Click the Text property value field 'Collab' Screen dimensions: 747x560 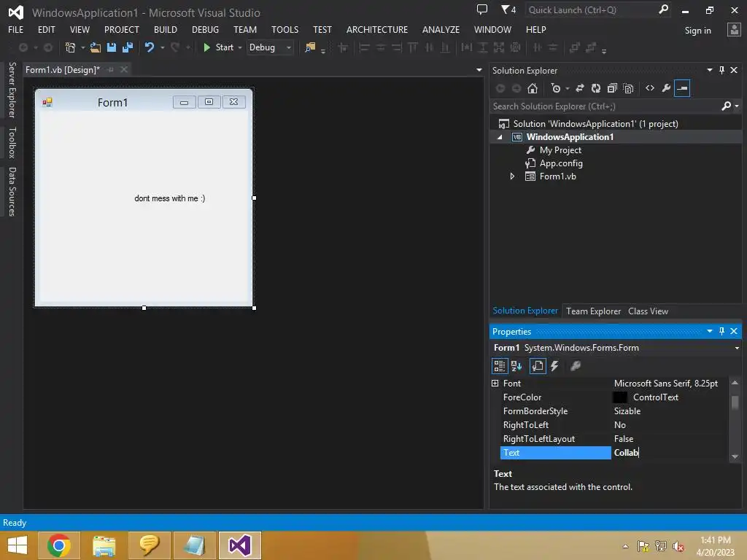click(670, 452)
